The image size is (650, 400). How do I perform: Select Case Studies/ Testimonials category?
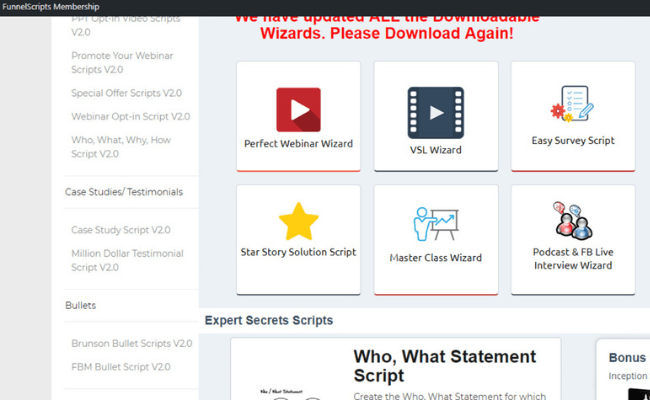(124, 192)
